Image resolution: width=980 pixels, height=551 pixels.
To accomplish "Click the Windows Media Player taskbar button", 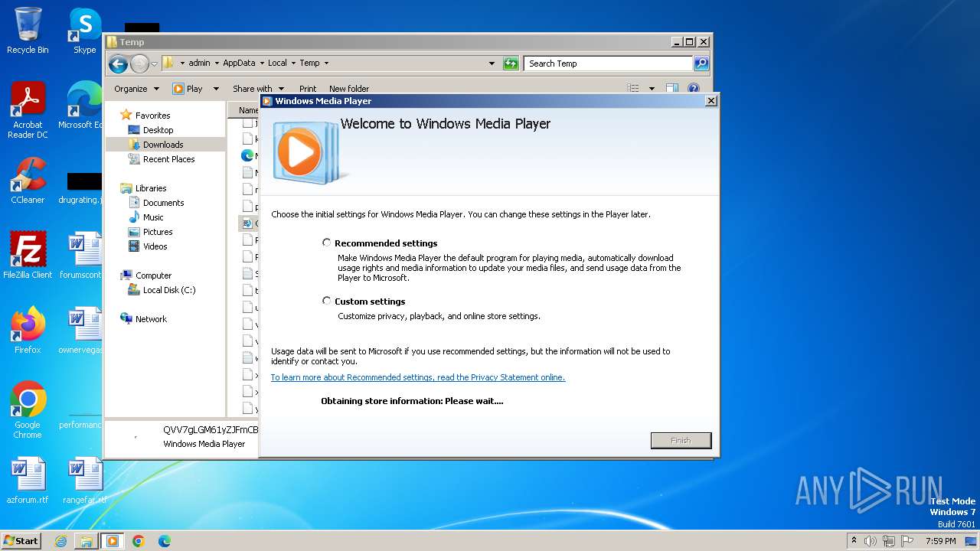I will tap(113, 541).
